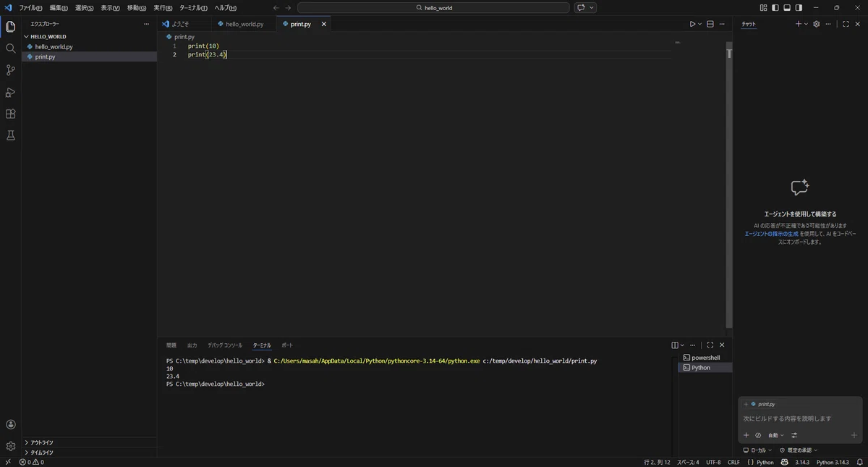Show errors and warnings count in status bar
This screenshot has height=467, width=868.
31,462
